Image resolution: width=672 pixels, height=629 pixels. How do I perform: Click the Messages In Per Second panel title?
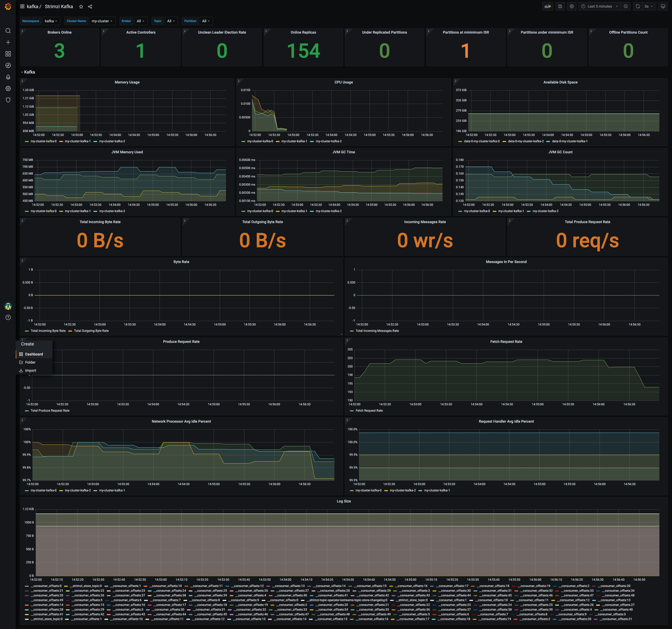pyautogui.click(x=506, y=262)
